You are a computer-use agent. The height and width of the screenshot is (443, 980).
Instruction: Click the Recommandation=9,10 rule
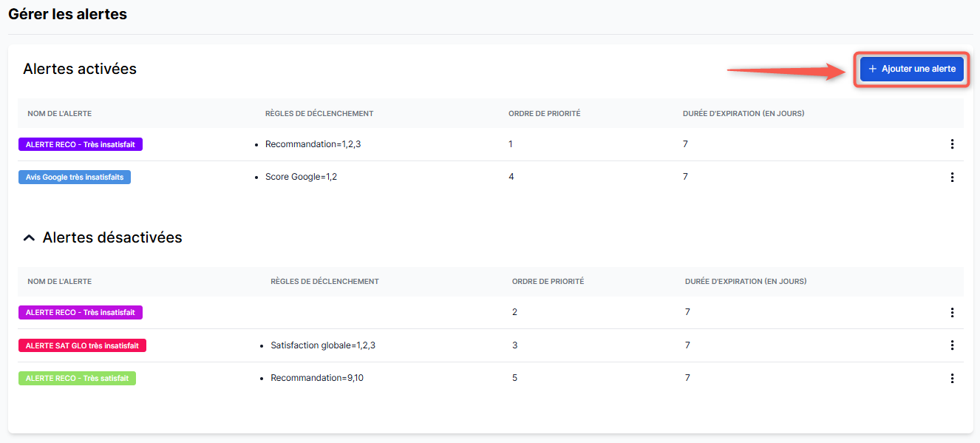coord(316,379)
